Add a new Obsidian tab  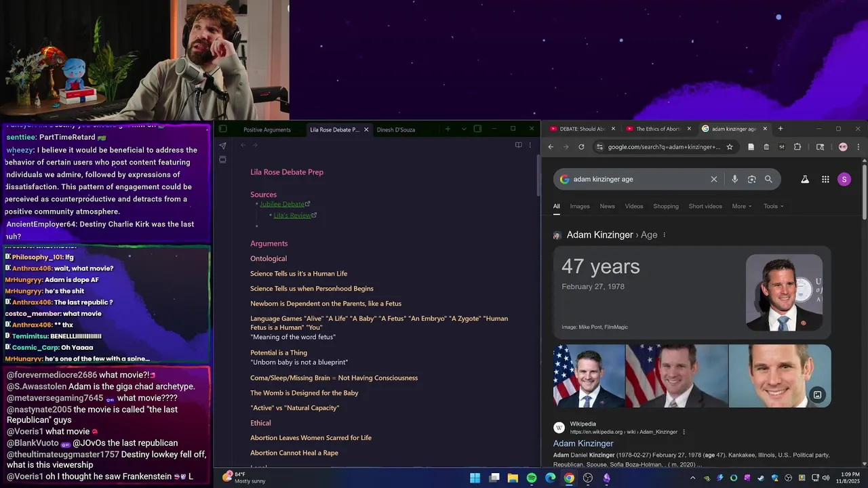(x=448, y=129)
